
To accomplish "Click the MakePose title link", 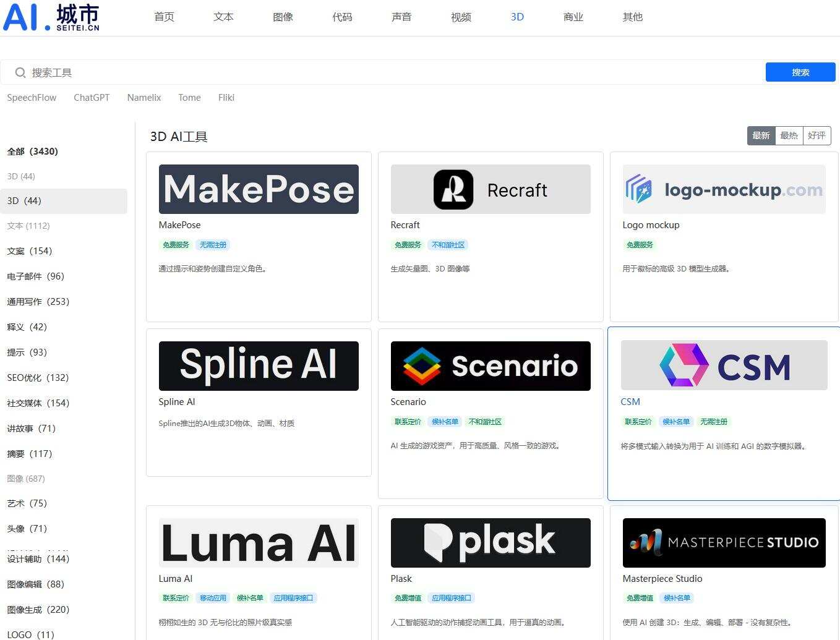I will (179, 225).
